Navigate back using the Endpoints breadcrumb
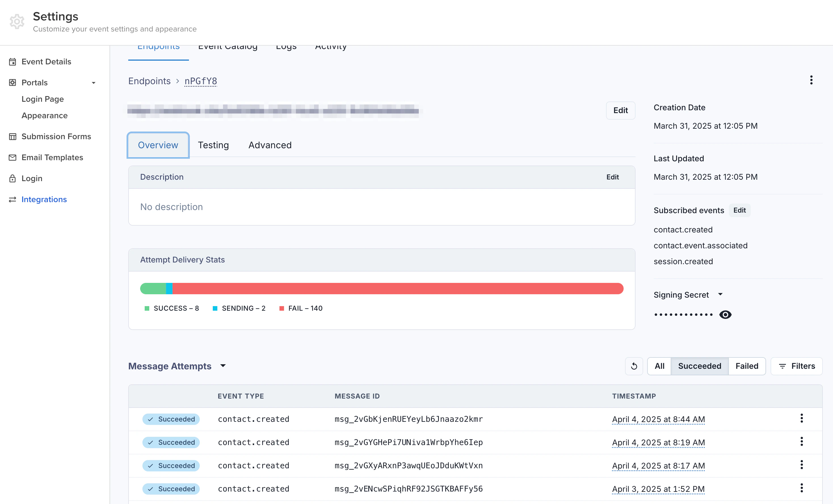 point(150,81)
